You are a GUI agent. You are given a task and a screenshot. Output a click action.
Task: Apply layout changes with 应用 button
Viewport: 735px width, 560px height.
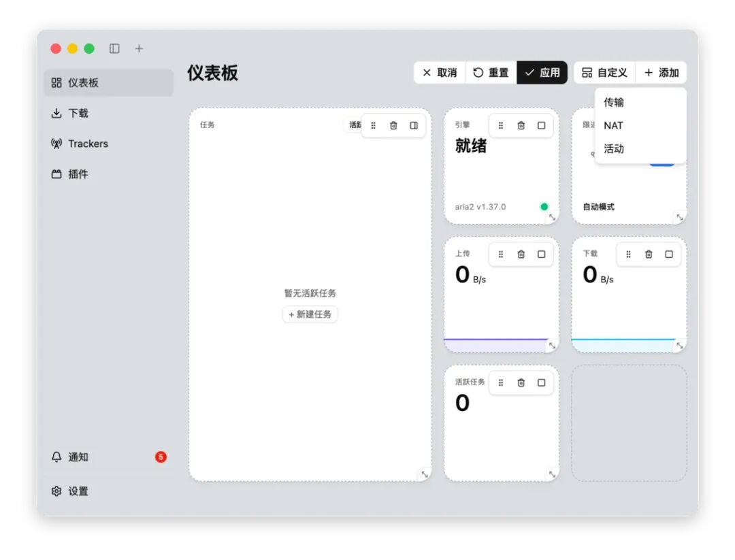542,73
